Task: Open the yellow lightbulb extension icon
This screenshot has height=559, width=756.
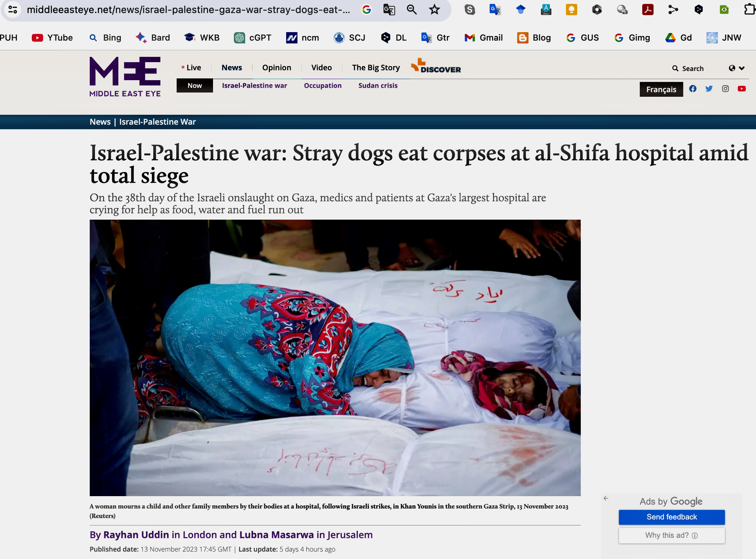Action: pyautogui.click(x=571, y=10)
